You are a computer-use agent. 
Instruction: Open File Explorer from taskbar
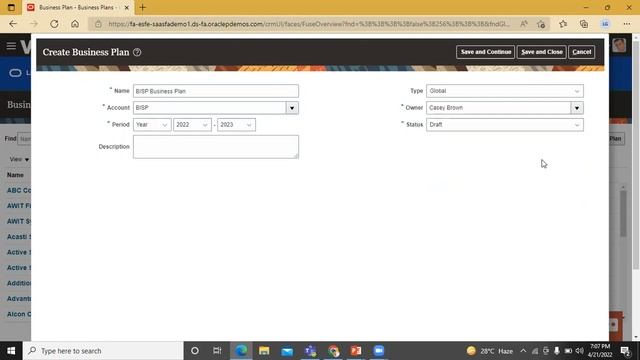264,351
